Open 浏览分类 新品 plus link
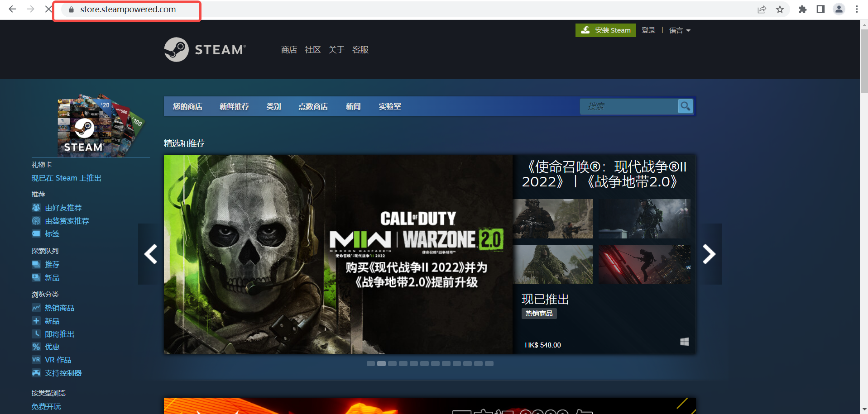Screen dimensions: 868x414 52,321
